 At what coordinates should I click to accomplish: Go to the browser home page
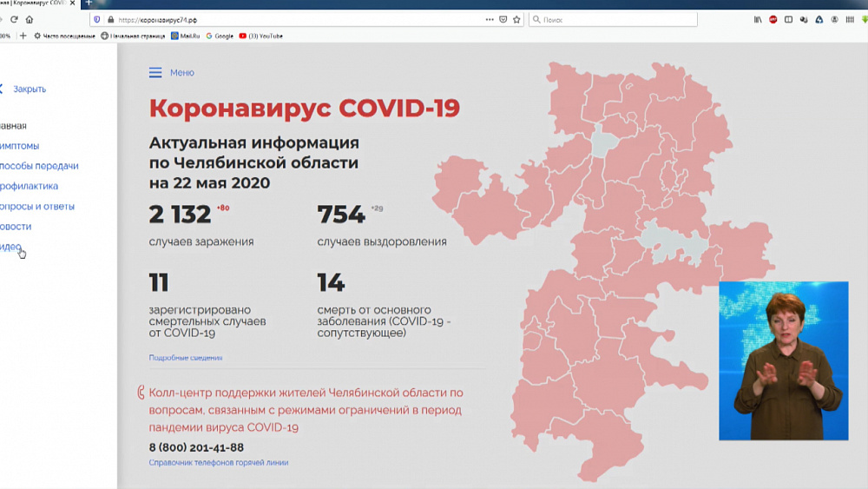30,19
